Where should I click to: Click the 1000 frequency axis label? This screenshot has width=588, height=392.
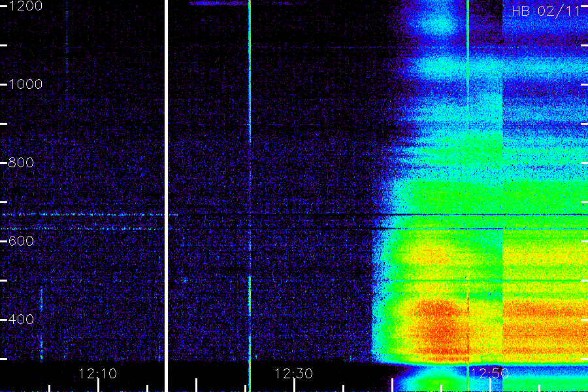pos(25,84)
